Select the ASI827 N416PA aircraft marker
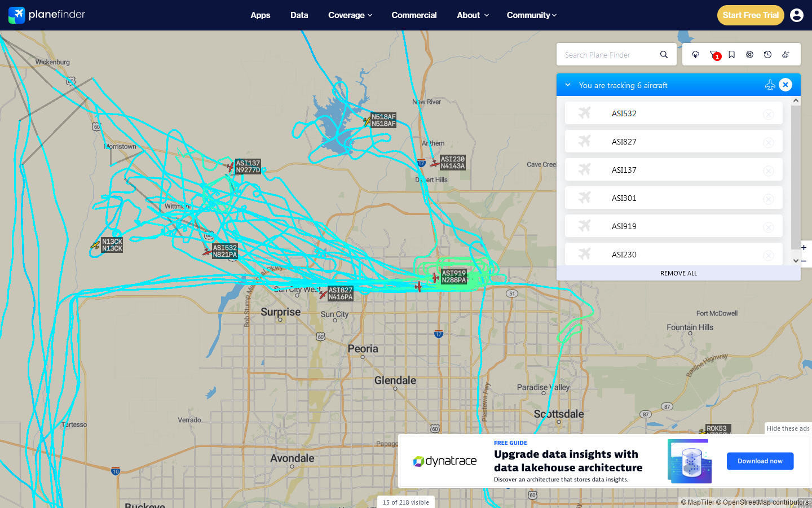This screenshot has width=812, height=508. pyautogui.click(x=323, y=294)
